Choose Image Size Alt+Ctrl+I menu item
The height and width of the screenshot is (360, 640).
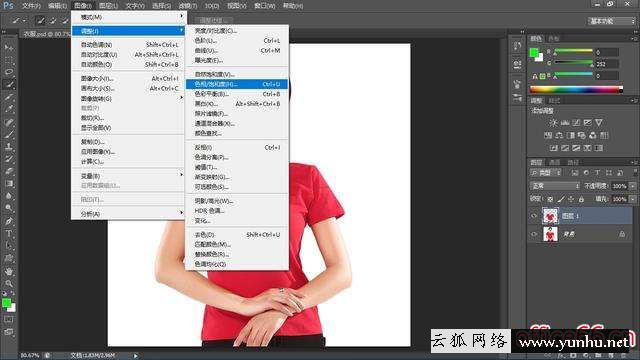(x=129, y=78)
